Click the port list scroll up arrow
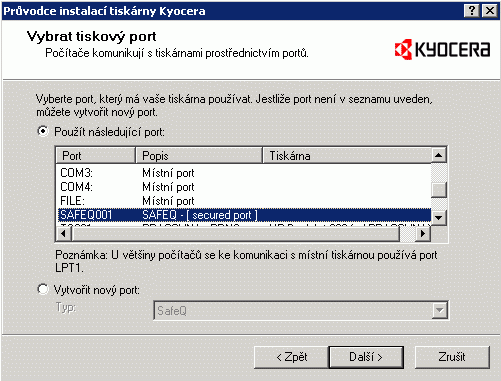This screenshot has width=501, height=381. tap(439, 155)
